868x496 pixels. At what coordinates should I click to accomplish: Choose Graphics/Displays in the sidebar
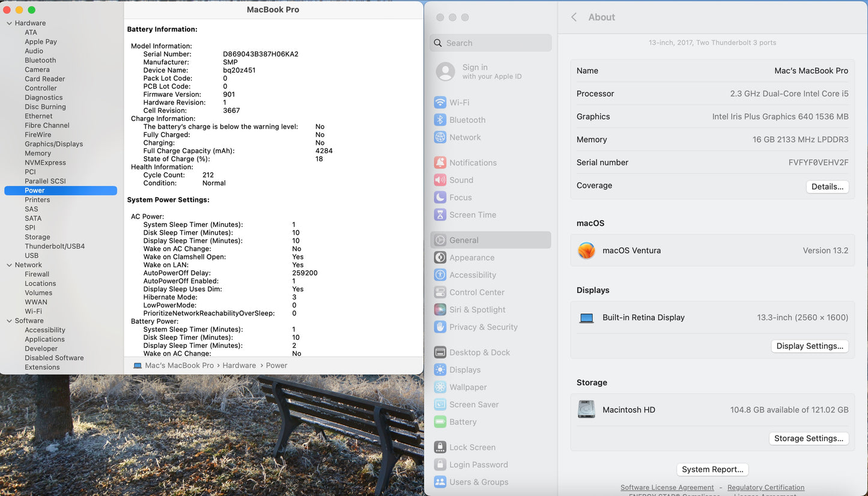(x=54, y=144)
